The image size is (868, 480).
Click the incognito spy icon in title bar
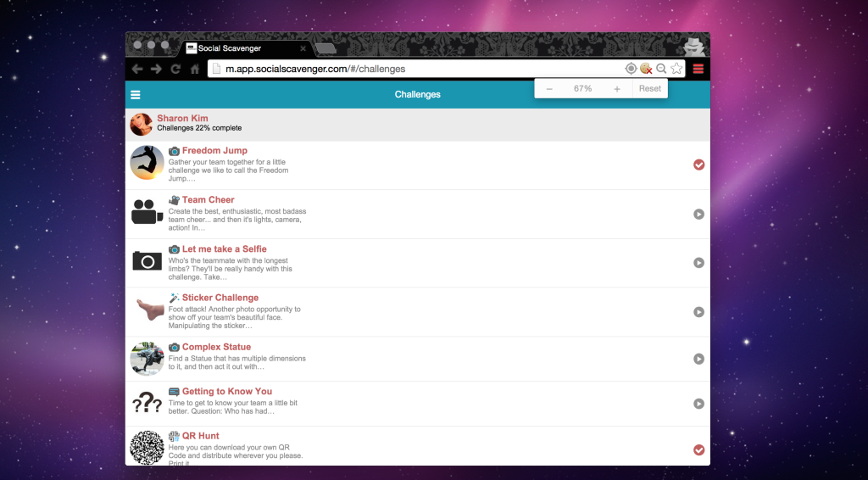click(693, 47)
